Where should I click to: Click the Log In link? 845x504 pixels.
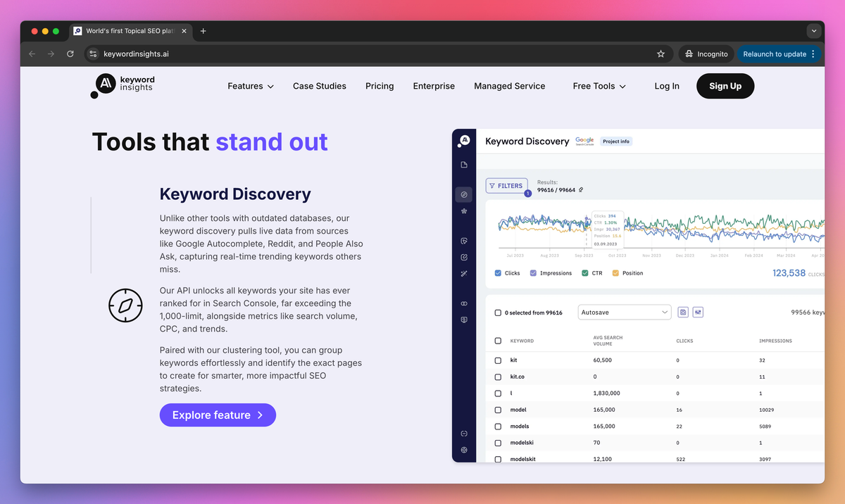(x=667, y=86)
